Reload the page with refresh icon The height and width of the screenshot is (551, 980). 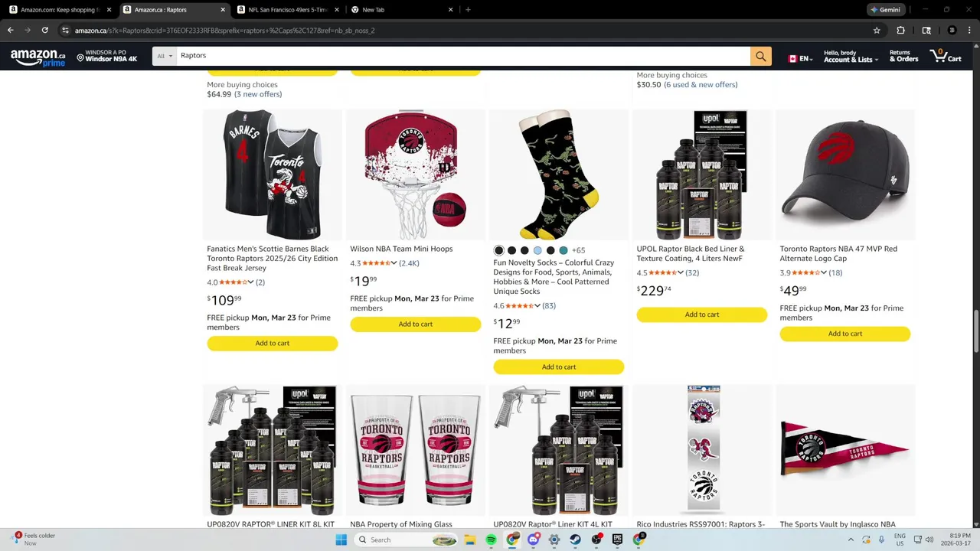(45, 31)
